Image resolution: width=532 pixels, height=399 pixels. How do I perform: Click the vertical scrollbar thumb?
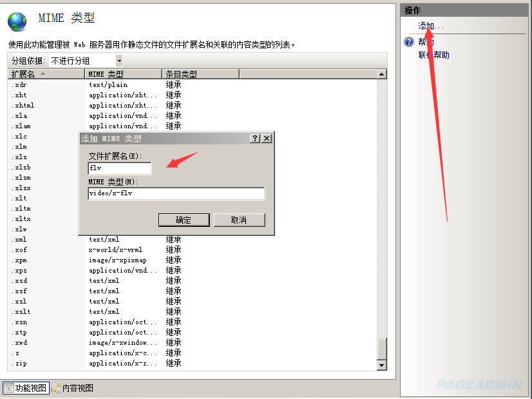click(382, 349)
